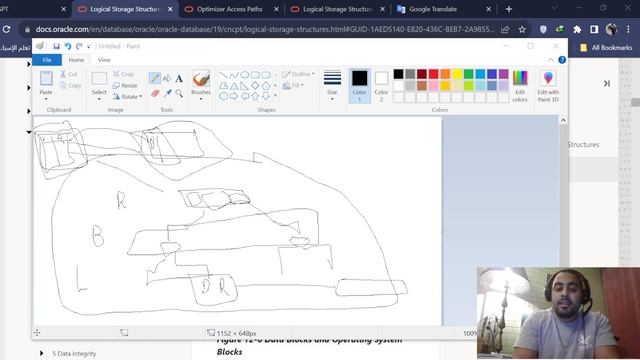This screenshot has height=360, width=640.
Task: Click Save icon in Paint quick access toolbar
Action: tap(56, 46)
